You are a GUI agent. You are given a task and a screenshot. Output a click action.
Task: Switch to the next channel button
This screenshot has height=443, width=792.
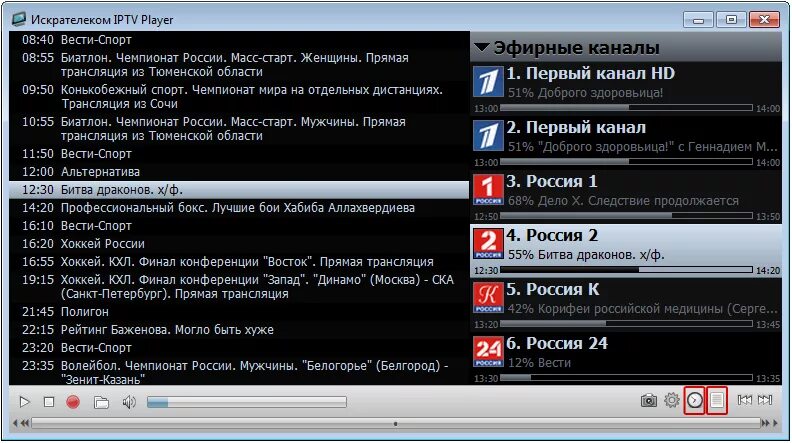pyautogui.click(x=765, y=400)
